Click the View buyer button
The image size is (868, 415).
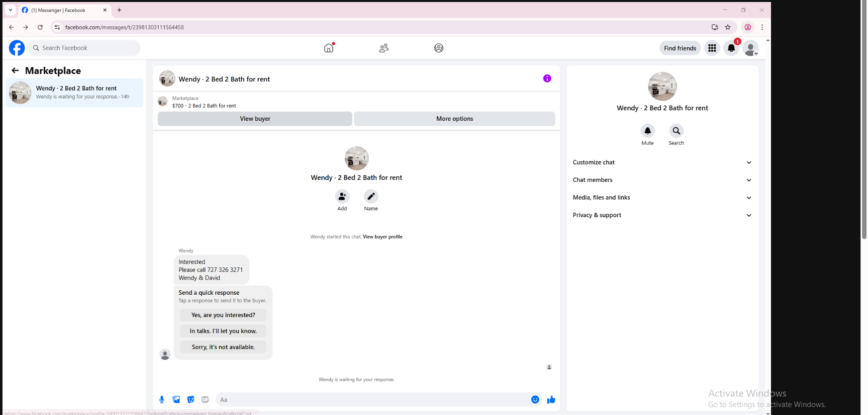coord(255,119)
